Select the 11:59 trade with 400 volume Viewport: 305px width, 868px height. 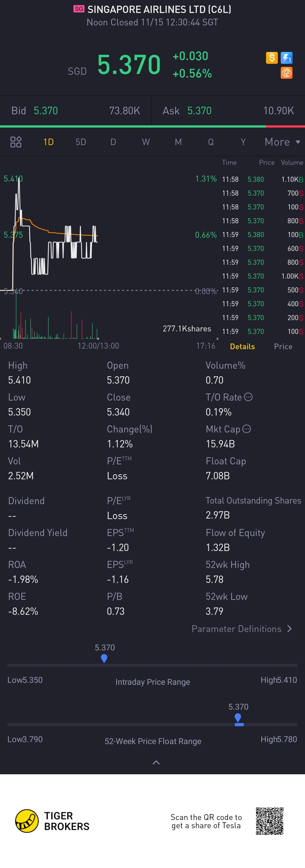tap(263, 304)
